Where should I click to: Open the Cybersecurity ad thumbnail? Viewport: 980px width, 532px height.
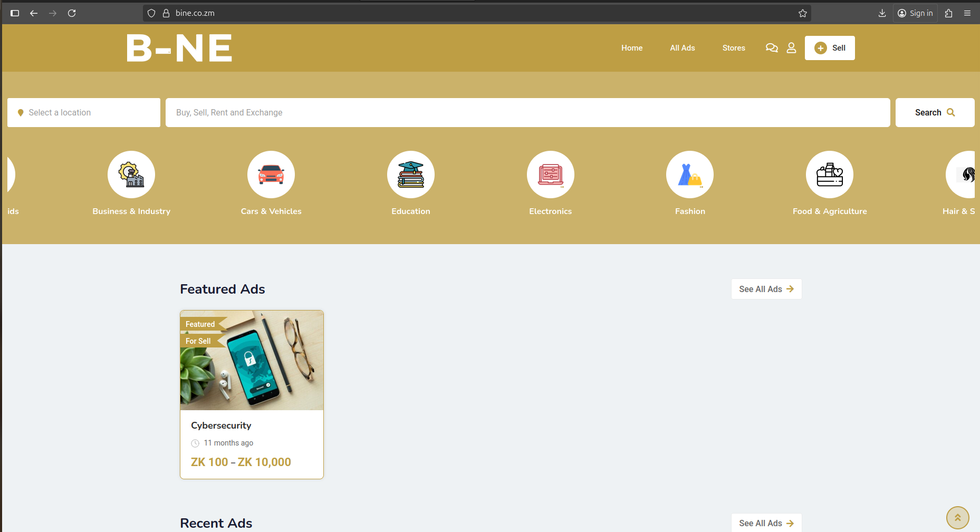pos(252,360)
